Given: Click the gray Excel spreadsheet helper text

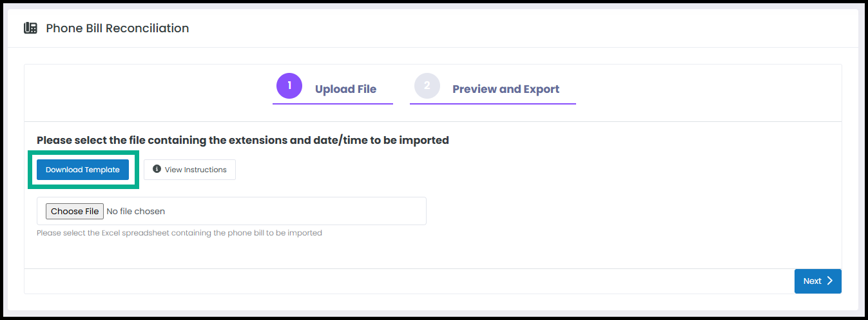Looking at the screenshot, I should (x=179, y=233).
